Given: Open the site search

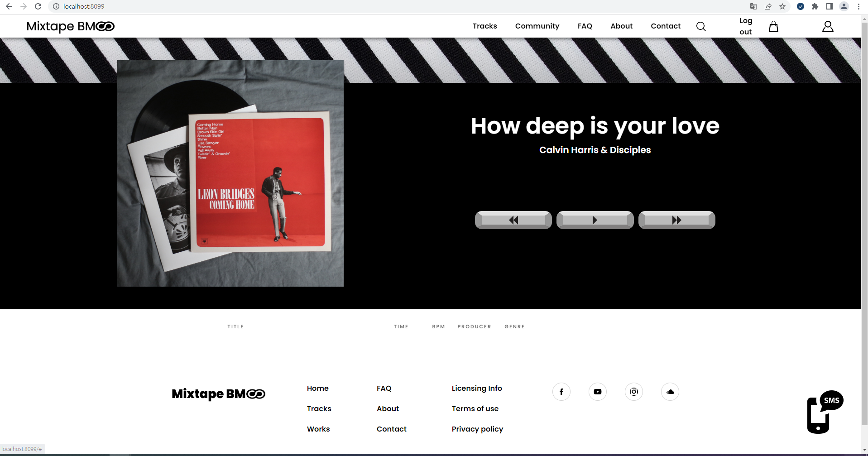Looking at the screenshot, I should (700, 26).
